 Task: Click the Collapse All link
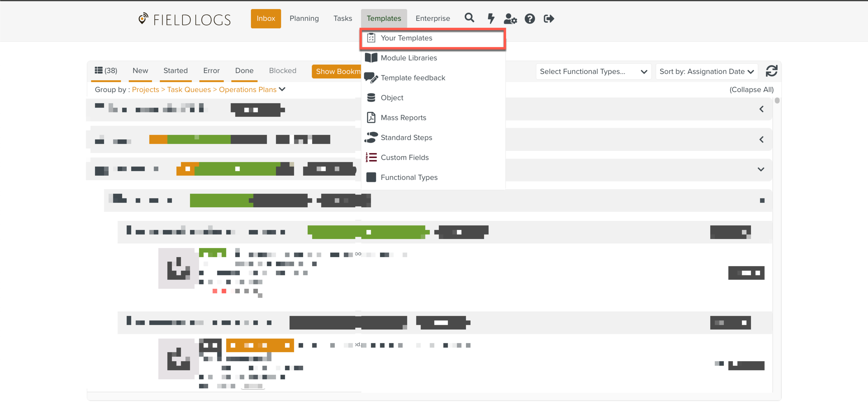point(751,90)
